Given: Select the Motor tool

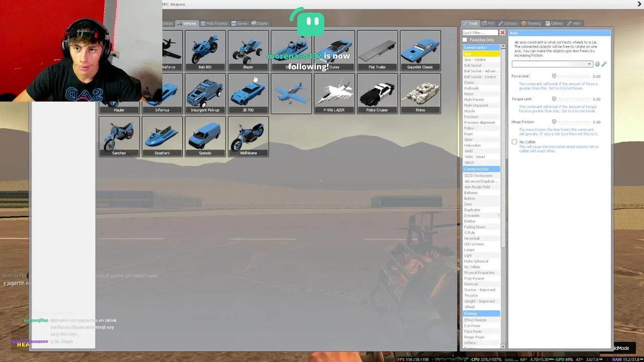Looking at the screenshot, I should pos(481,94).
